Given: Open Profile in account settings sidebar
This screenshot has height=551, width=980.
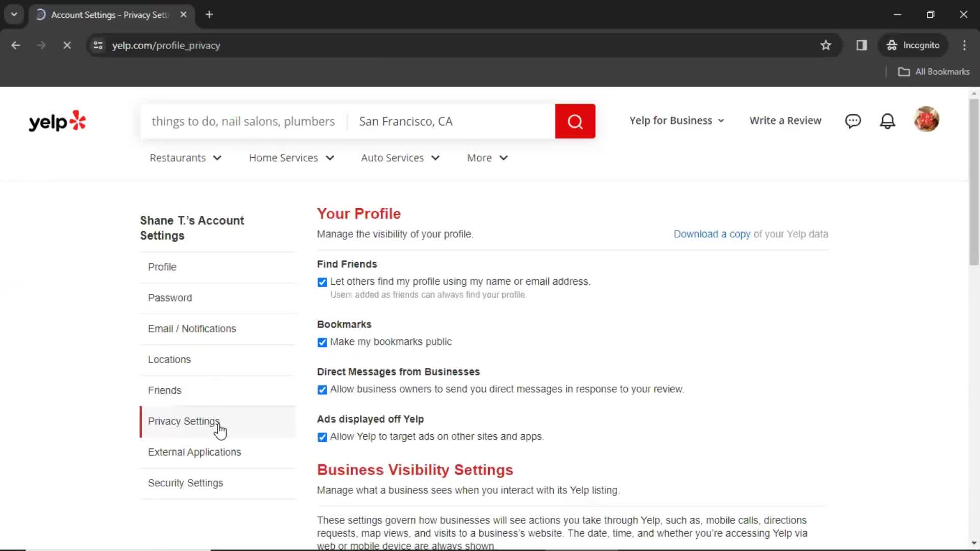Looking at the screenshot, I should pyautogui.click(x=218, y=267).
